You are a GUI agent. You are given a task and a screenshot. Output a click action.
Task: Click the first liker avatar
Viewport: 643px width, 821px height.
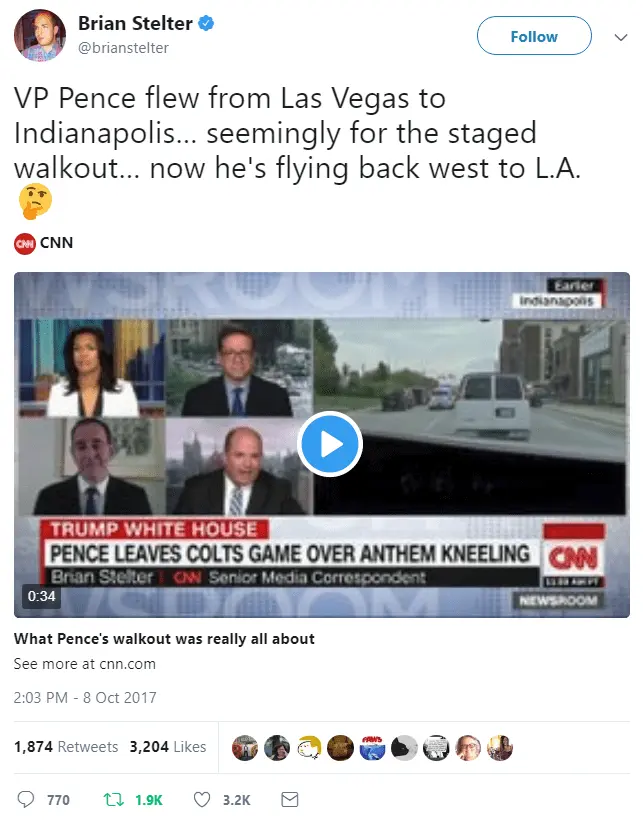(x=245, y=748)
